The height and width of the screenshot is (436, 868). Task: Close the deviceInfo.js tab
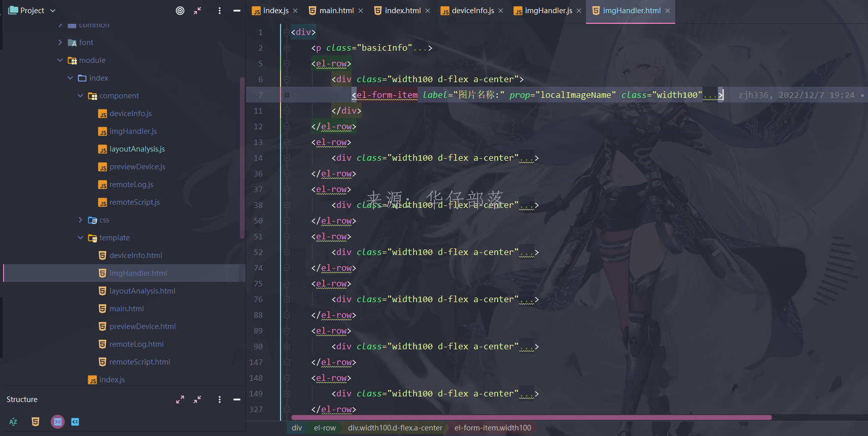click(501, 11)
